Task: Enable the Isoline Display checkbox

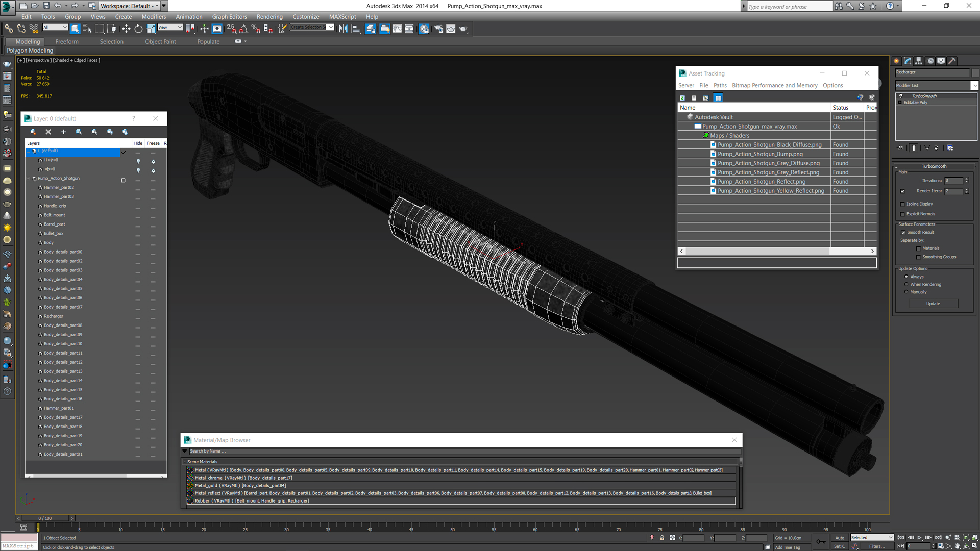Action: 902,204
